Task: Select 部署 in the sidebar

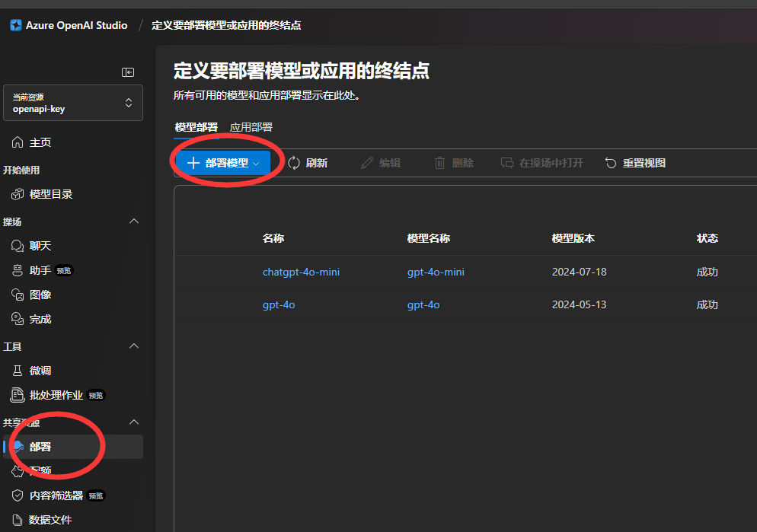Action: tap(73, 447)
